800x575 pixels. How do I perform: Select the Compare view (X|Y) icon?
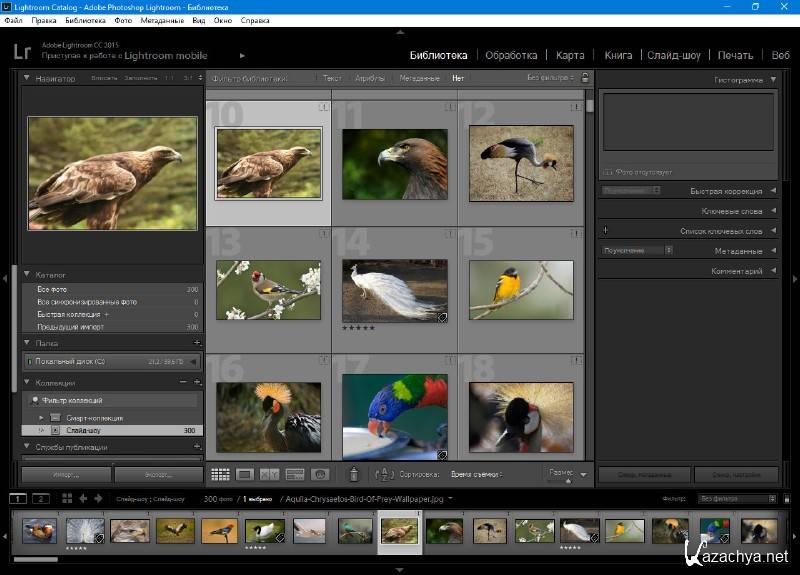(x=270, y=475)
